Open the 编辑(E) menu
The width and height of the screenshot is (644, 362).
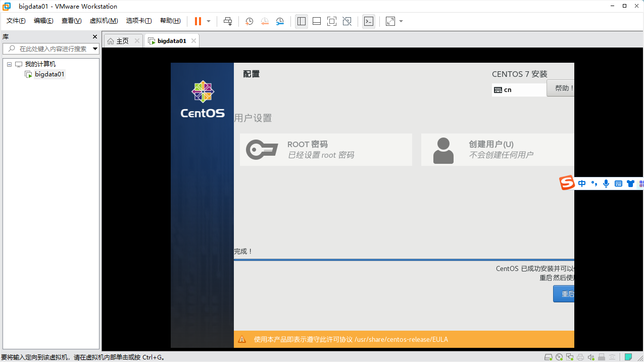point(43,21)
